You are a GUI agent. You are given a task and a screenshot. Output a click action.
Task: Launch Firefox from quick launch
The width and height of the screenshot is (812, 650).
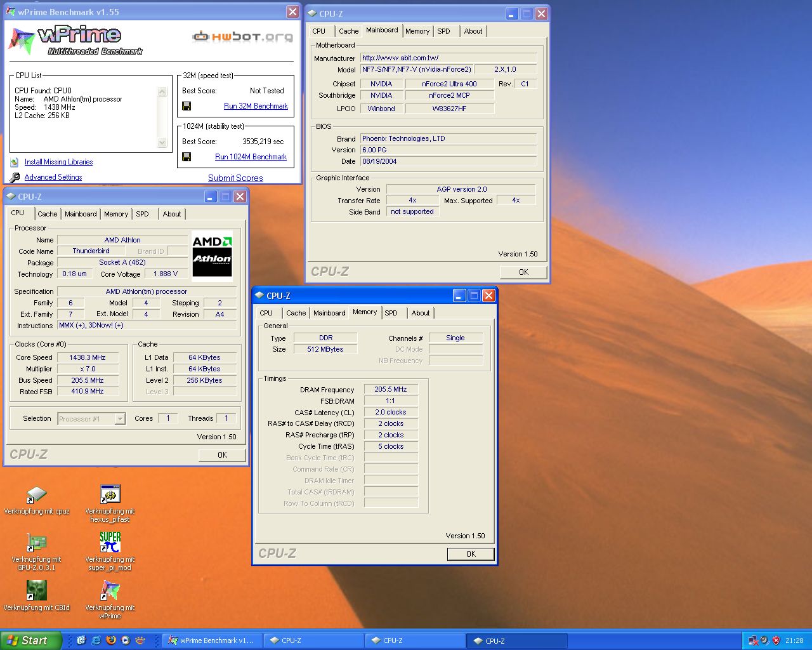coord(110,640)
